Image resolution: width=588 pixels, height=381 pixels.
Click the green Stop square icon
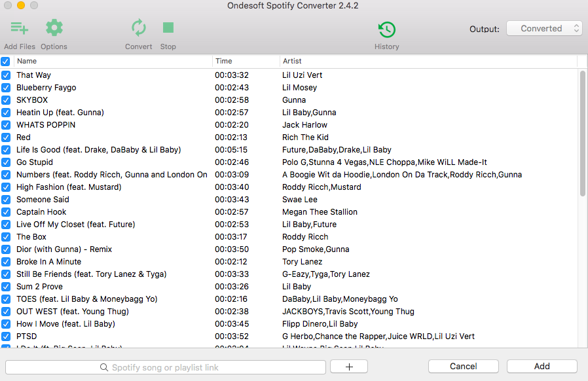coord(168,27)
